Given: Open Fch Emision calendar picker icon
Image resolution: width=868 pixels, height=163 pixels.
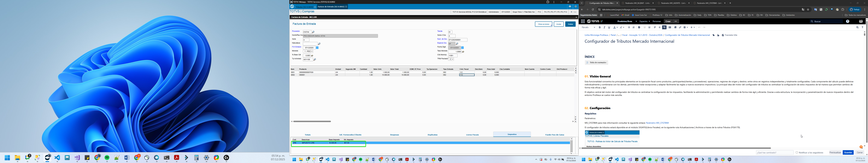Looking at the screenshot, I should 317,48.
